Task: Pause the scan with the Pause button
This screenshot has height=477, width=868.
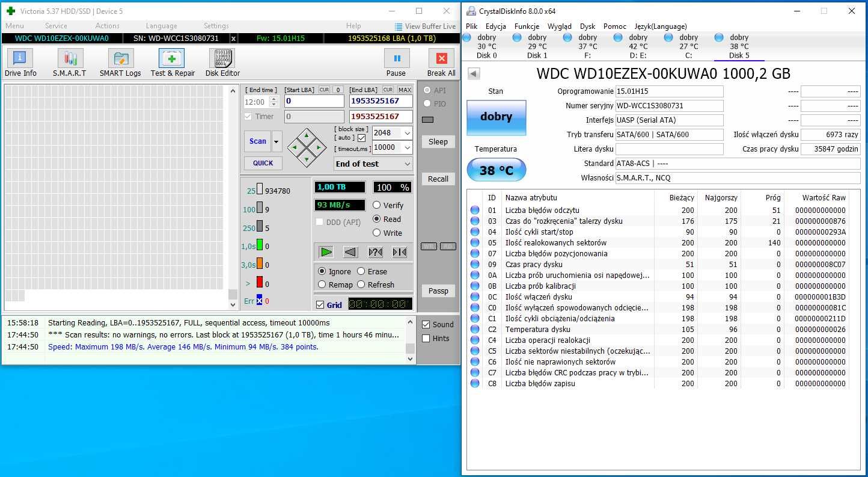Action: [x=396, y=63]
